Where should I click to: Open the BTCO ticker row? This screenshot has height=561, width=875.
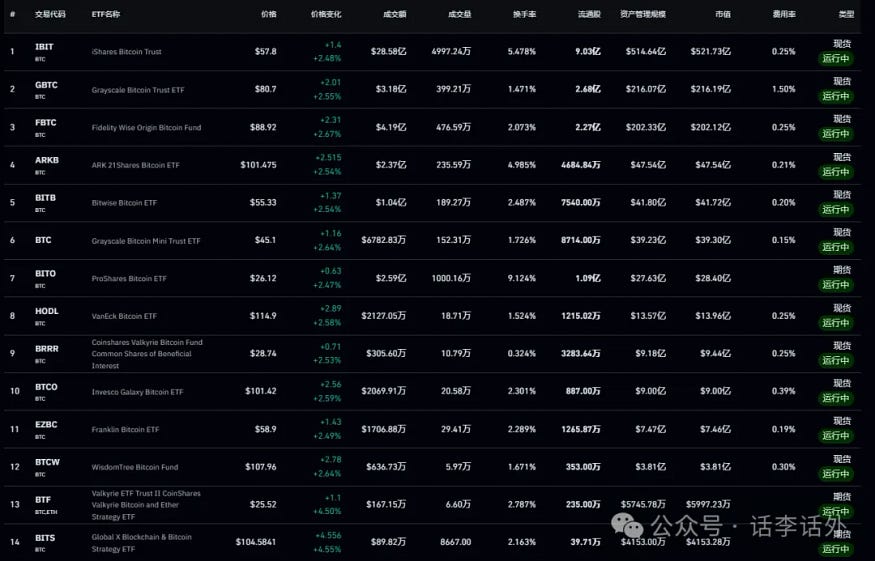pyautogui.click(x=432, y=391)
